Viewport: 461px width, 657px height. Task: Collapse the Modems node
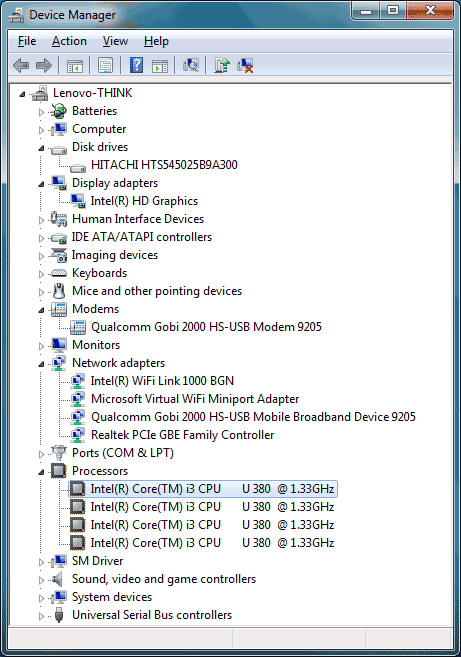pyautogui.click(x=41, y=310)
